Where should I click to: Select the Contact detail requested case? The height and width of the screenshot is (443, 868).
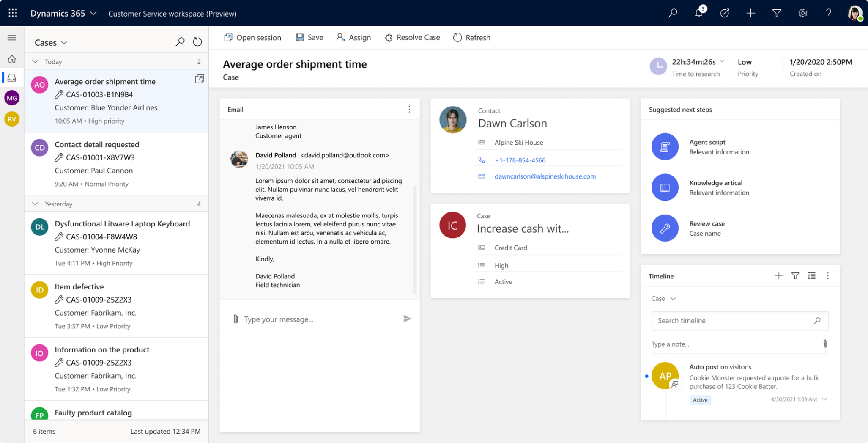(x=116, y=164)
